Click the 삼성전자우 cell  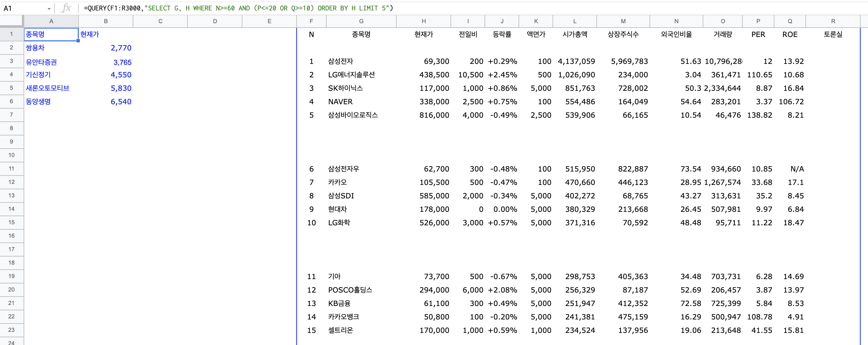click(x=361, y=169)
